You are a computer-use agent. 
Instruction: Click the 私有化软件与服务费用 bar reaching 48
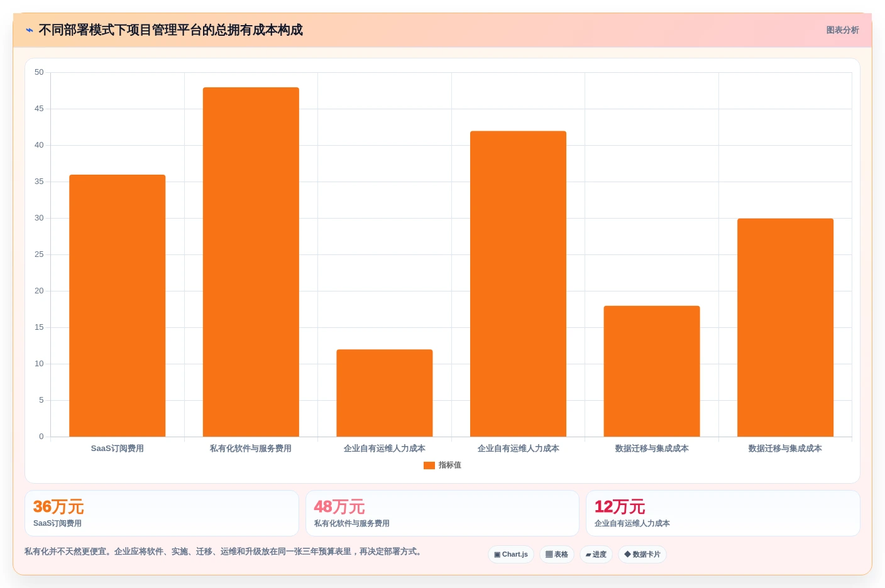coord(251,262)
